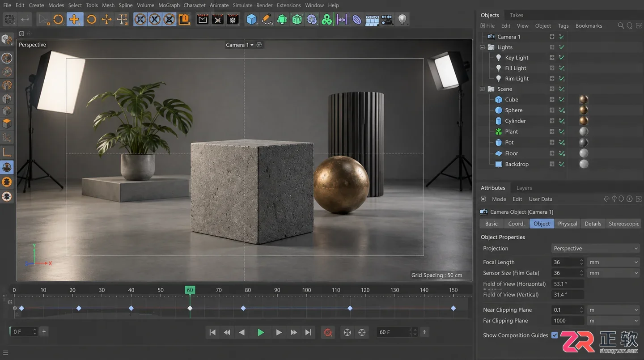Open the Spline pen tool
The height and width of the screenshot is (360, 644).
267,19
